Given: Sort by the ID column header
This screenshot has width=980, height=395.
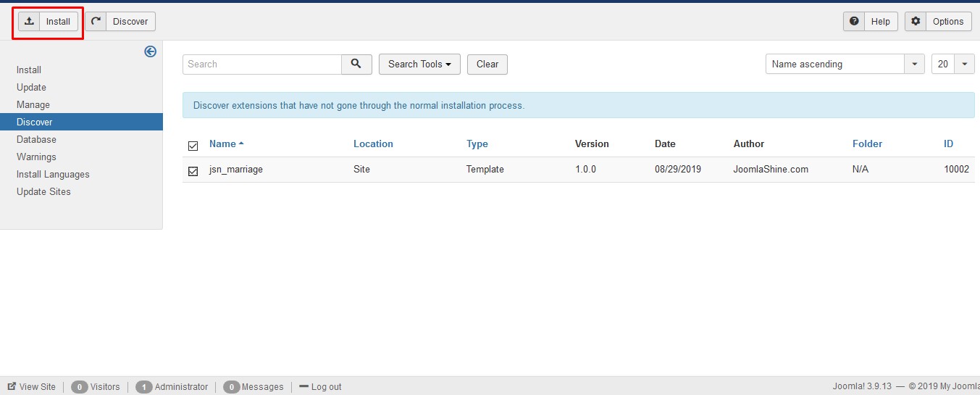Looking at the screenshot, I should coord(948,144).
